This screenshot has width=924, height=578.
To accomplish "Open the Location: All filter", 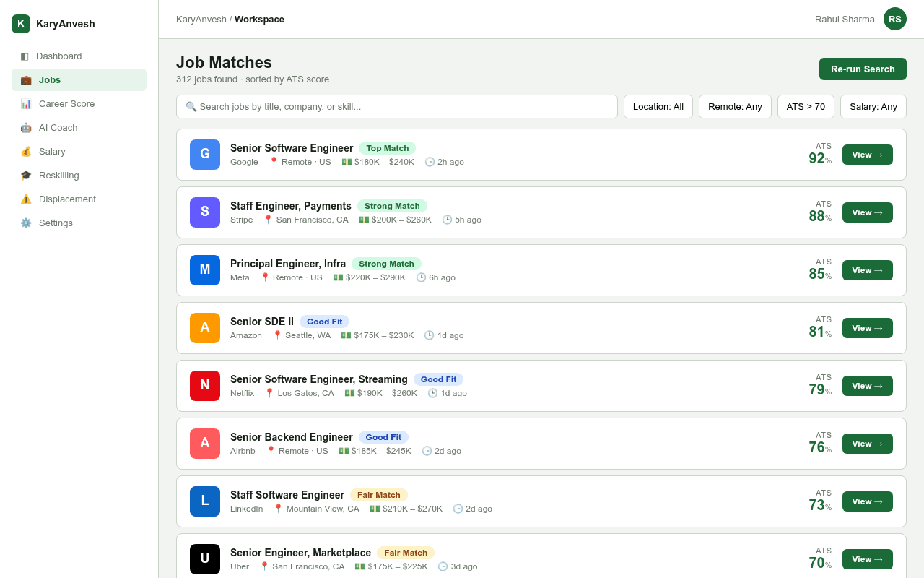I will tap(658, 107).
